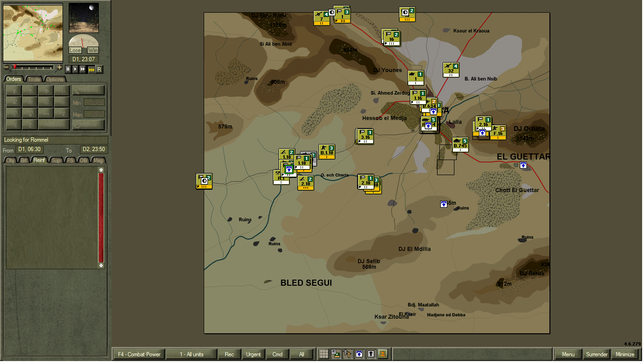Click the From field D1, 06:30
The height and width of the screenshot is (362, 644).
pos(30,150)
